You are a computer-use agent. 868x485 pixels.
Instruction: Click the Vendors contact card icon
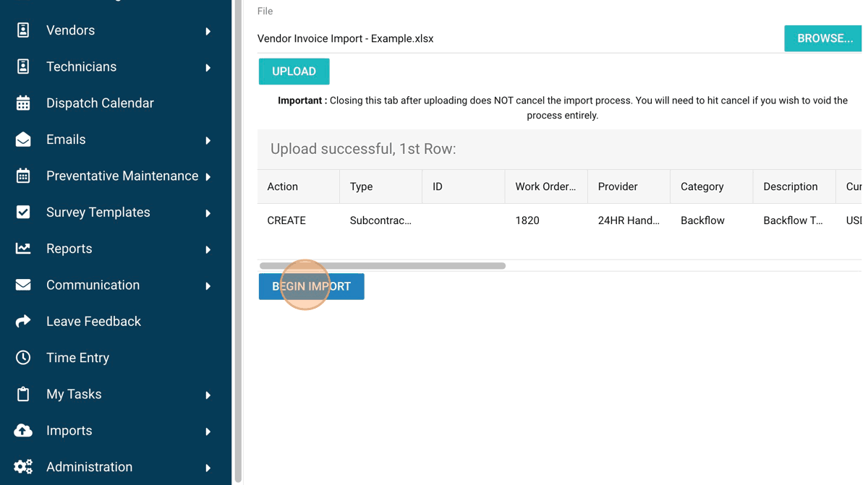pos(23,30)
